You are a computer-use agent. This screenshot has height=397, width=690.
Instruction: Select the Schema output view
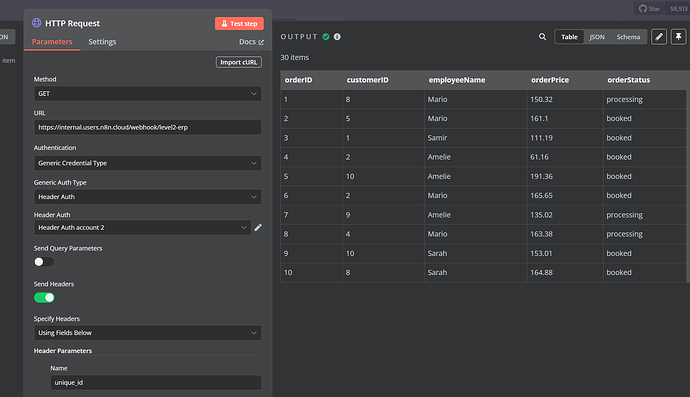628,37
